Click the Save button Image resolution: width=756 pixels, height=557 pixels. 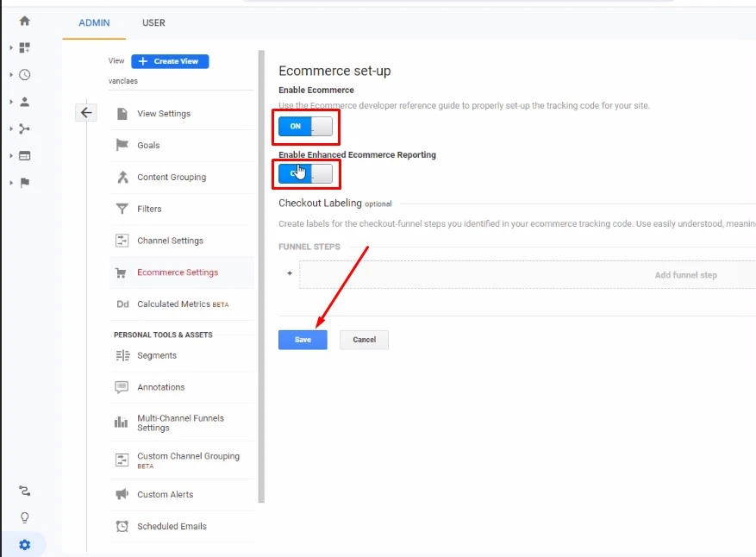303,340
